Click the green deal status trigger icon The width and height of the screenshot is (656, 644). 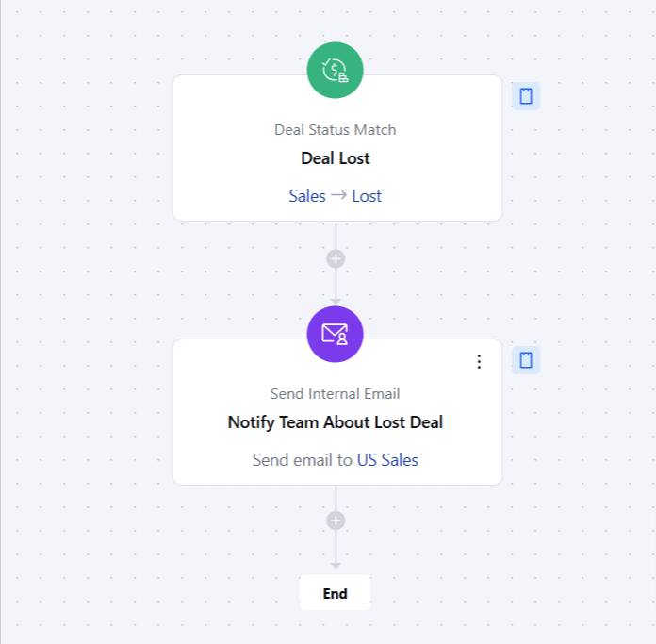pos(336,71)
